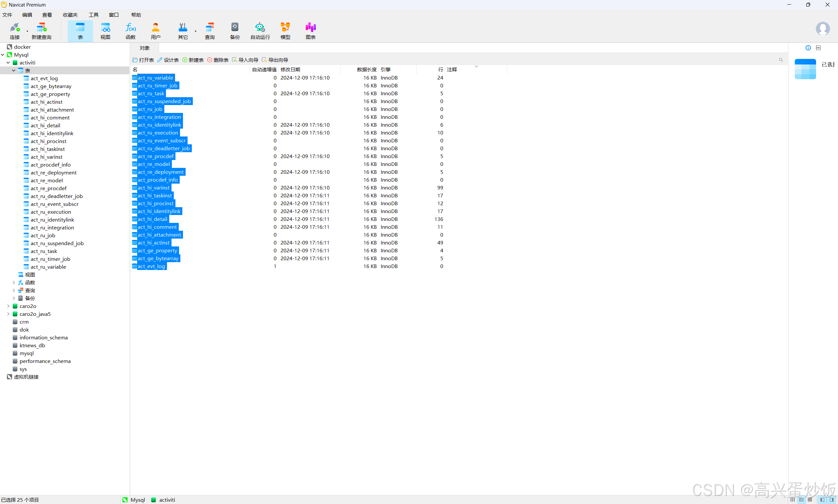This screenshot has height=504, width=838.
Task: Sort by the 数据长度 column header
Action: (x=366, y=69)
